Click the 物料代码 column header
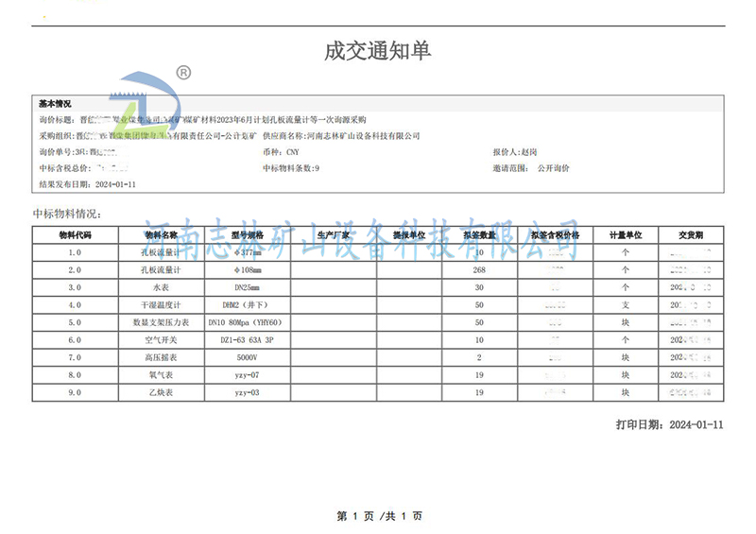Screen dimensions: 756x534 click(75, 235)
